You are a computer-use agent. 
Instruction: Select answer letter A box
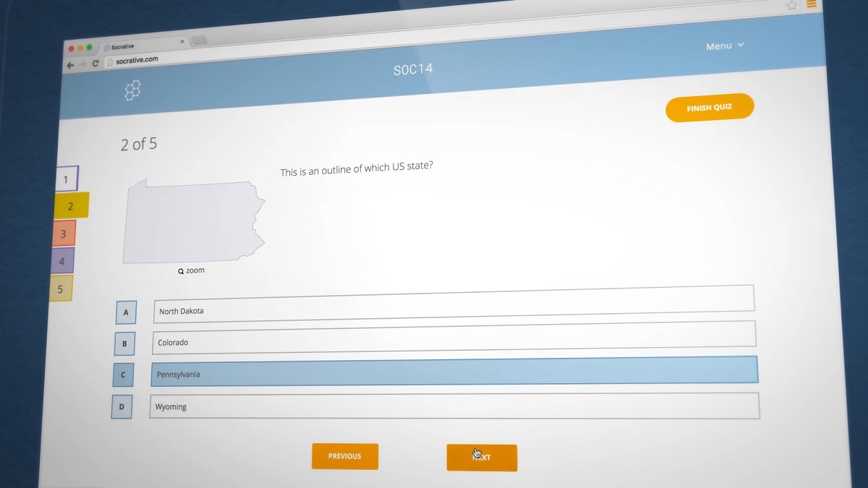(126, 312)
